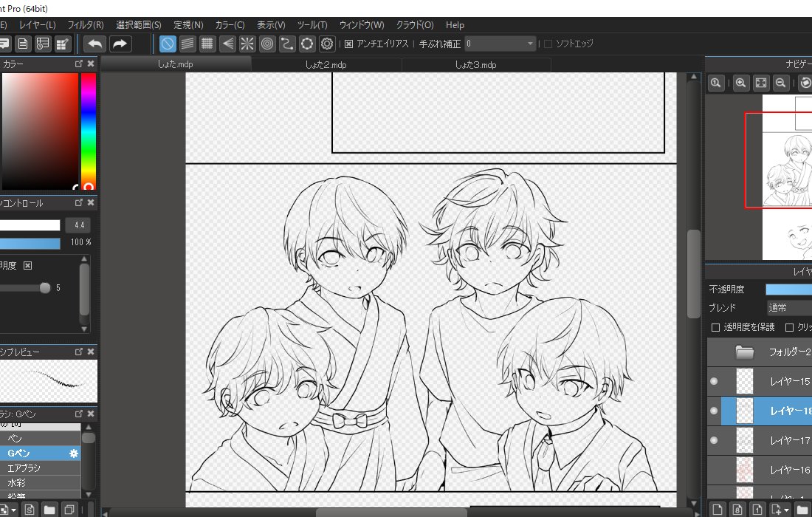Open the ウィンドウ(W) menu

pyautogui.click(x=362, y=25)
